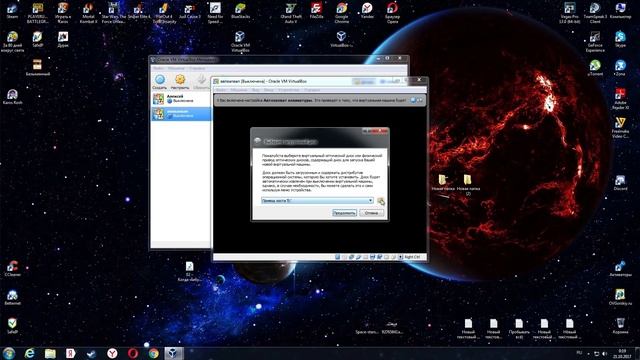Open Grand Theft Auto V desktop shortcut
This screenshot has height=360, width=640.
coord(291,12)
